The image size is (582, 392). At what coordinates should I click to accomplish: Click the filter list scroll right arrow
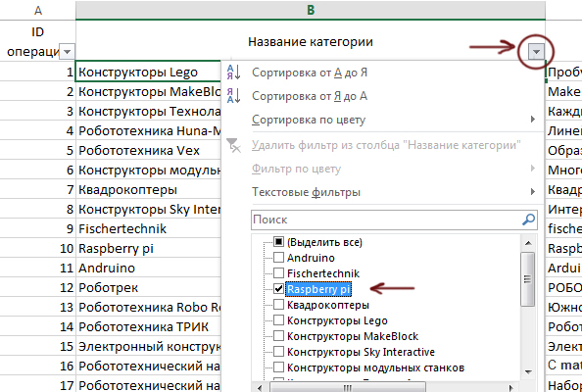pos(511,388)
